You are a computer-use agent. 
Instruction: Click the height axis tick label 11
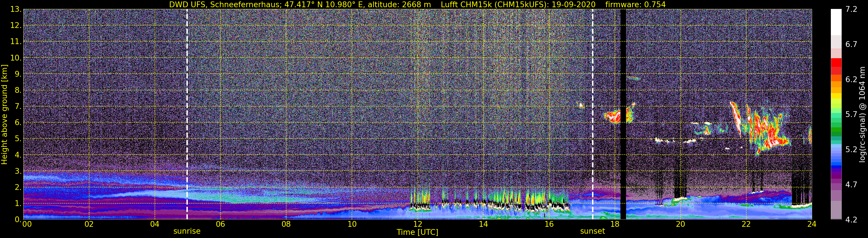point(16,42)
